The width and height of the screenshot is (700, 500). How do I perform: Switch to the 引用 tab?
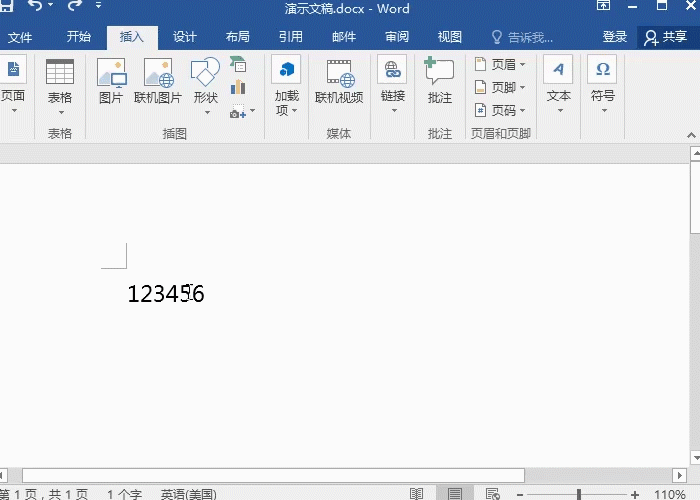point(291,37)
